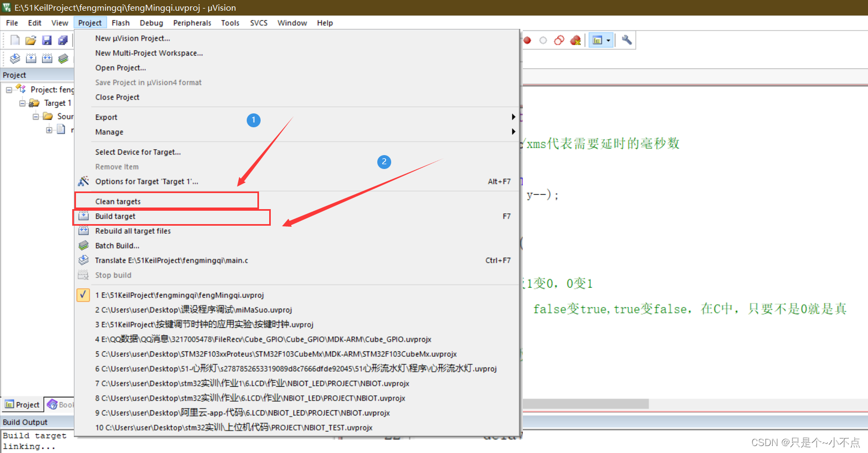Click the checkmark beside recent project 1

coord(83,295)
